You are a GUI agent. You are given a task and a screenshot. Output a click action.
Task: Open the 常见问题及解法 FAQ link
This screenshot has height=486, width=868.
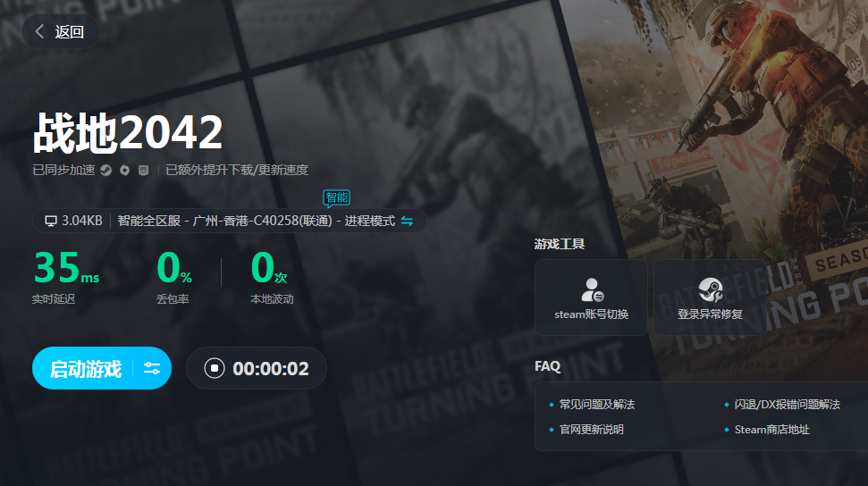pyautogui.click(x=596, y=405)
